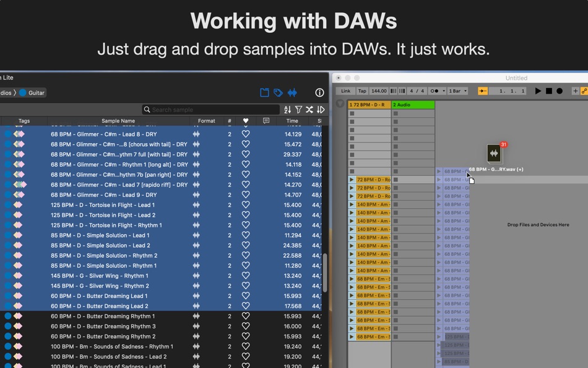Image resolution: width=588 pixels, height=368 pixels.
Task: Select row '125 BPM - D - Tortoise in Flight - Rhythm 1'
Action: pos(162,225)
